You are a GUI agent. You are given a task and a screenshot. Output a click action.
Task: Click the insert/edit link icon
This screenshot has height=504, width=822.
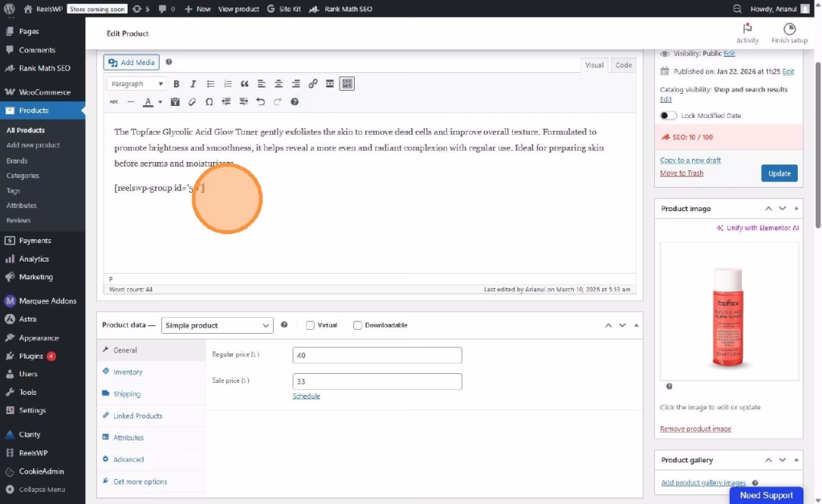pos(313,83)
